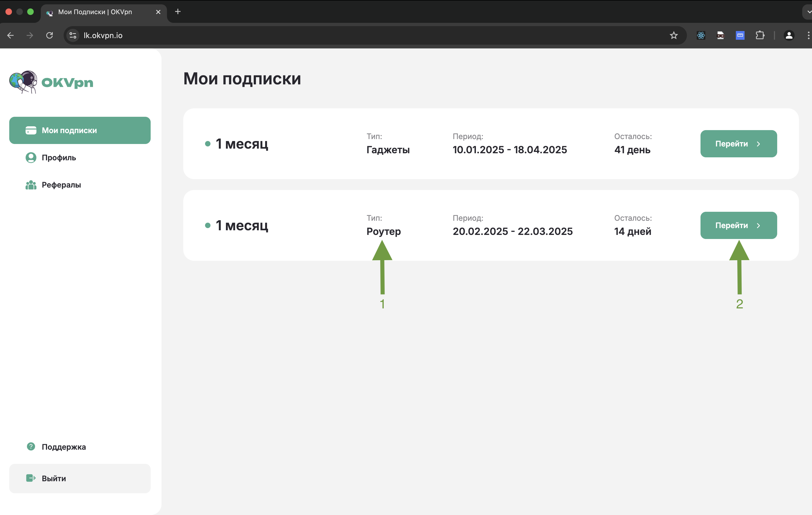Reload the page
812x515 pixels.
coord(49,35)
